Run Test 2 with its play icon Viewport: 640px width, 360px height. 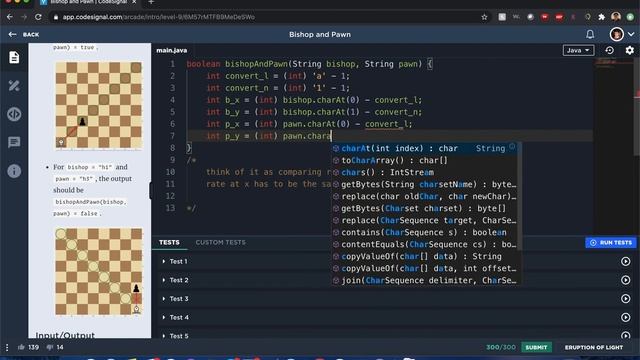625,280
